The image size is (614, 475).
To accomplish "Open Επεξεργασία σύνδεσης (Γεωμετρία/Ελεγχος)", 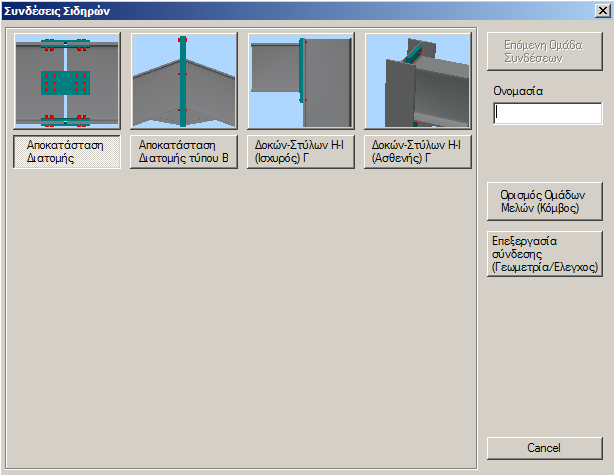I will [545, 254].
